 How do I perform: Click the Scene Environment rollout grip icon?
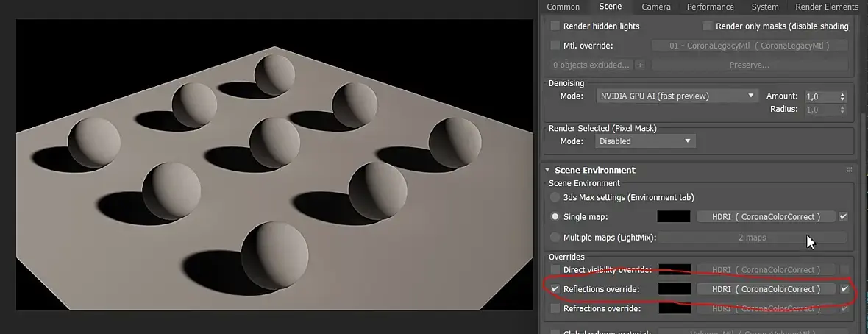pos(849,170)
